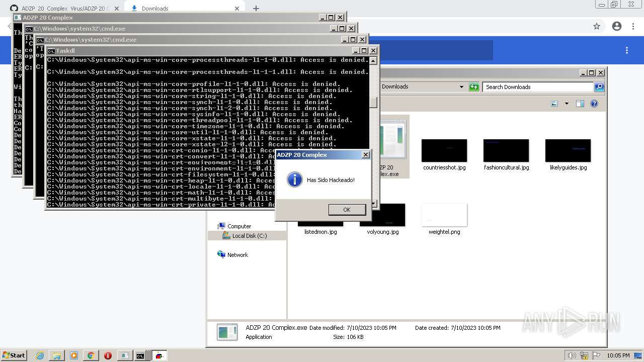Click the colored cube taskbar button
This screenshot has height=362, width=644.
tap(159, 355)
